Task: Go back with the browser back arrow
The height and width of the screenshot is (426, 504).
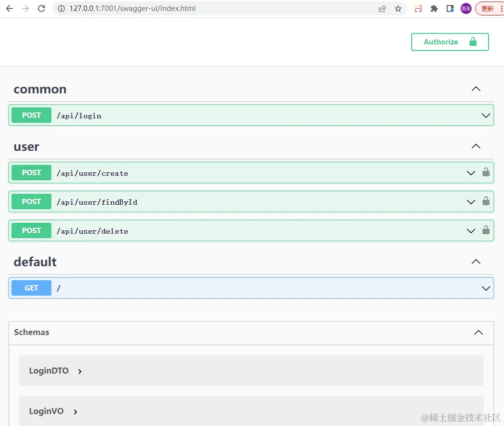Action: 9,8
